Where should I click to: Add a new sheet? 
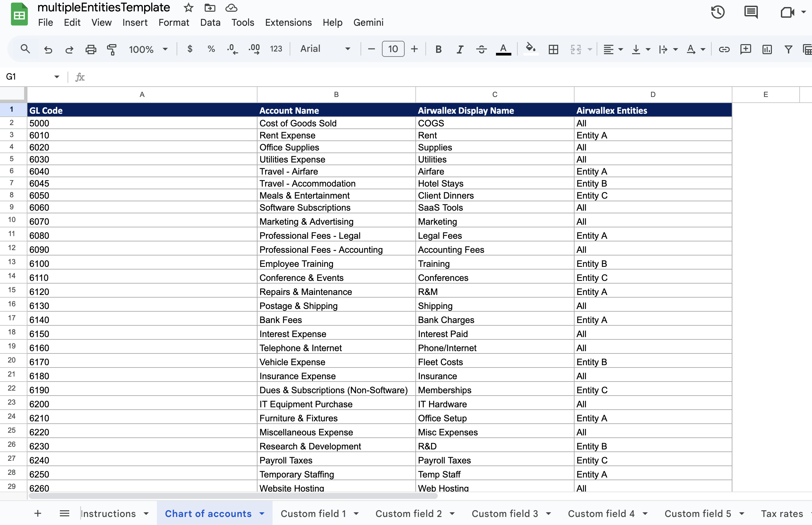[38, 513]
